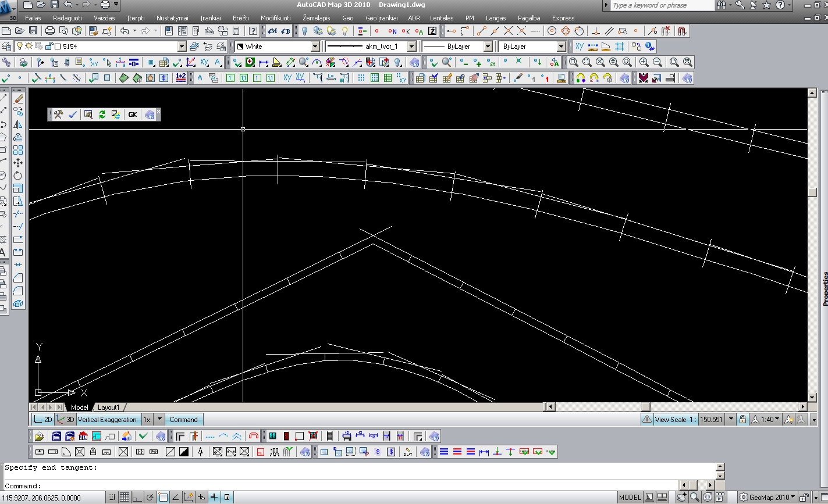
Task: Switch to the Layout1 tab
Action: (109, 408)
